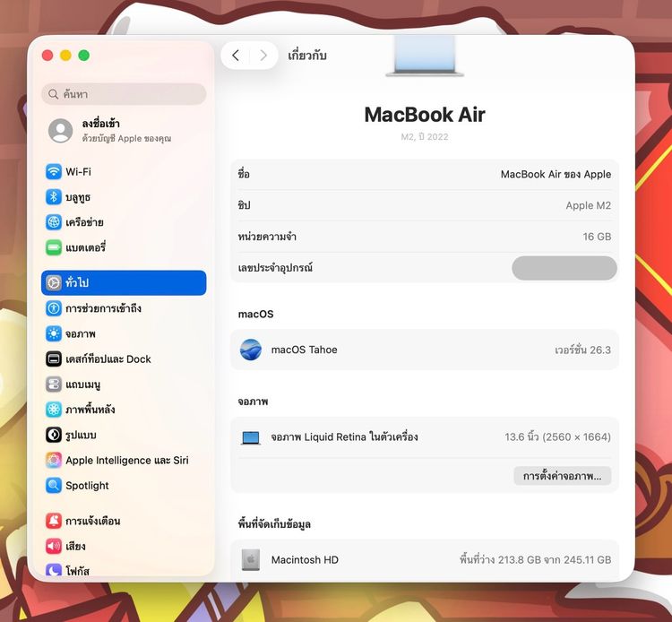Select the Network globe icon (เครือข่าย)

[54, 222]
